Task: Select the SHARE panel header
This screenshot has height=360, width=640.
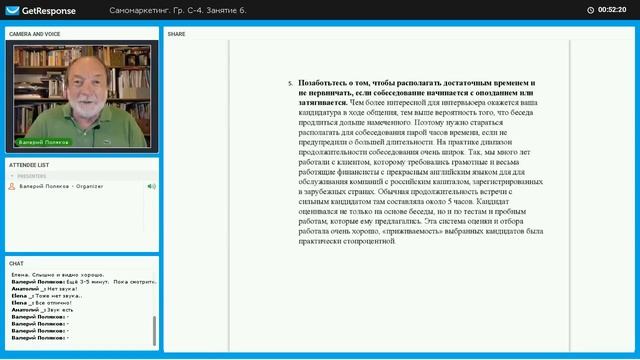Action: coord(176,34)
